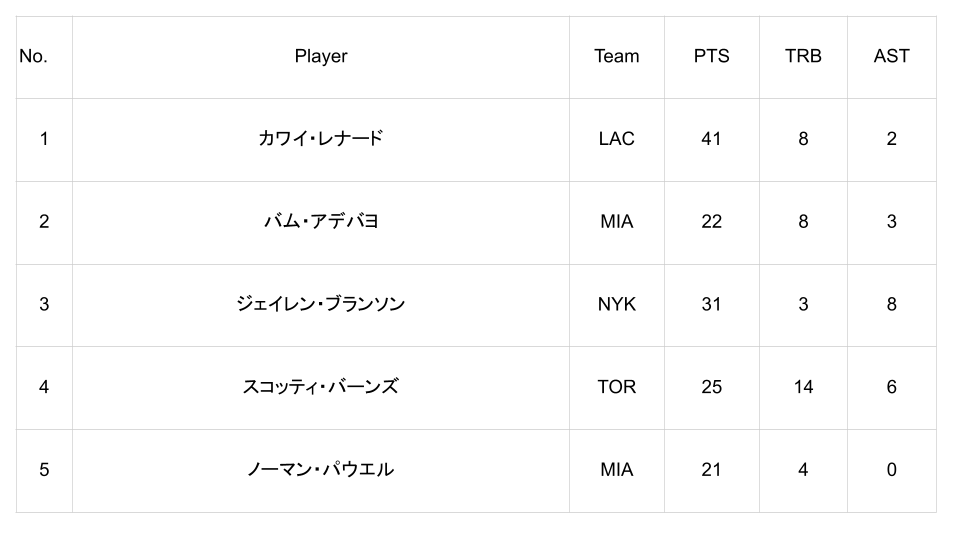
Task: Click the Player column header
Action: point(320,56)
